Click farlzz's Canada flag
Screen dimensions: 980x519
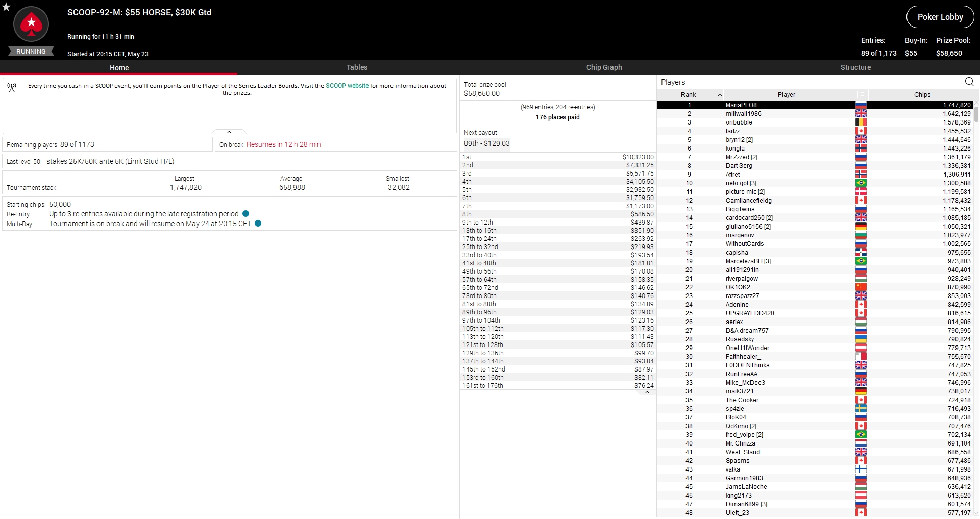861,131
